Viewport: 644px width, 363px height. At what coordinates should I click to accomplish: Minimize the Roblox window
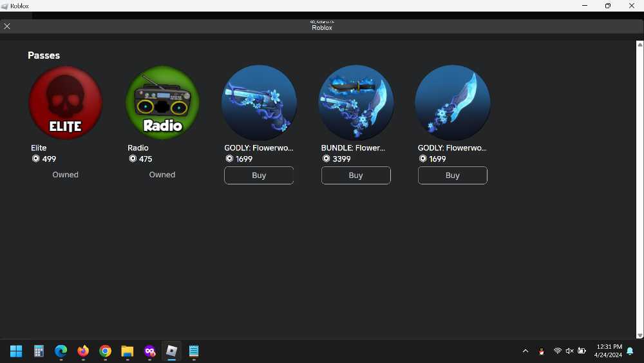coord(585,6)
